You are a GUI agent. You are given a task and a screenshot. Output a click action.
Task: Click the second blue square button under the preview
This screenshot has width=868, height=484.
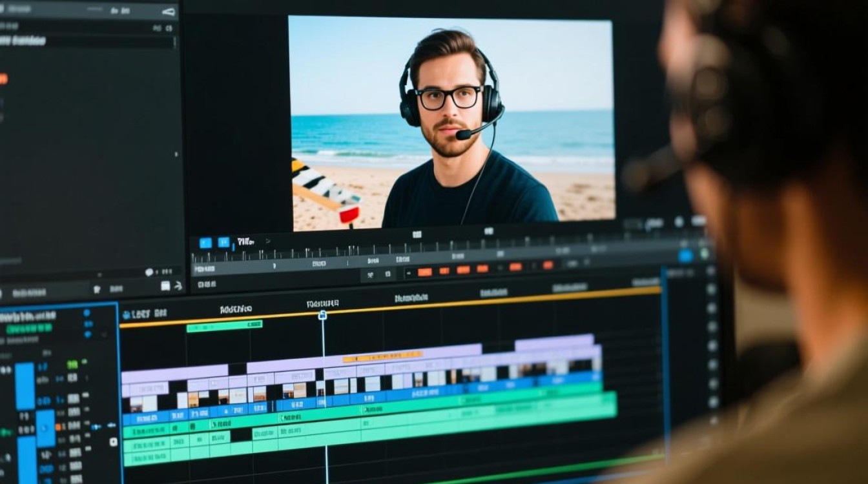pos(223,242)
